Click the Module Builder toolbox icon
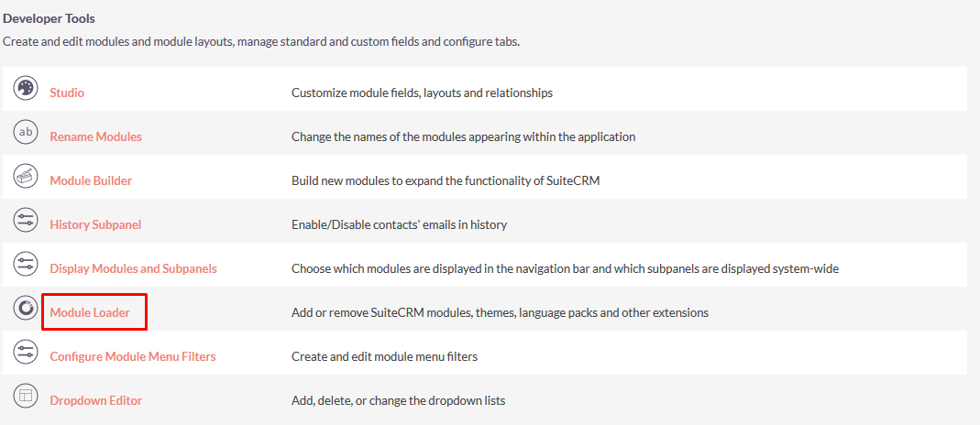Screen dimensions: 980x425 click(x=26, y=177)
